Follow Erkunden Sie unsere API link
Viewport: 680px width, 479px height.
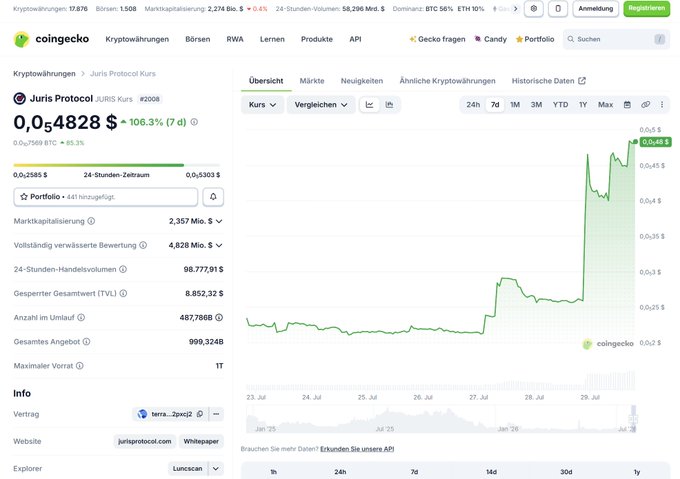tap(357, 449)
